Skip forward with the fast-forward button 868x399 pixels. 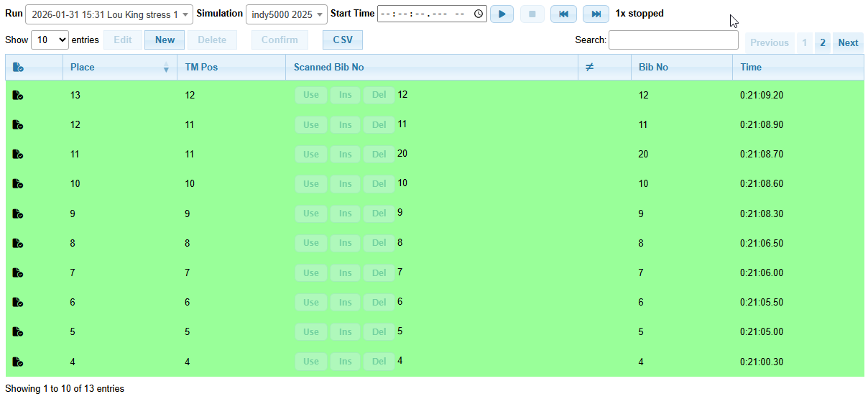click(596, 14)
